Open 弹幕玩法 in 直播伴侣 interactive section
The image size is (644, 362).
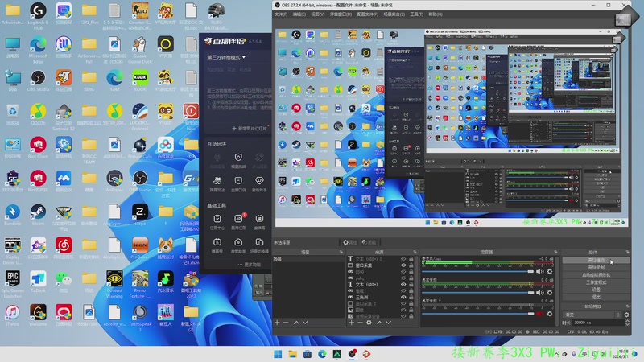tap(217, 184)
